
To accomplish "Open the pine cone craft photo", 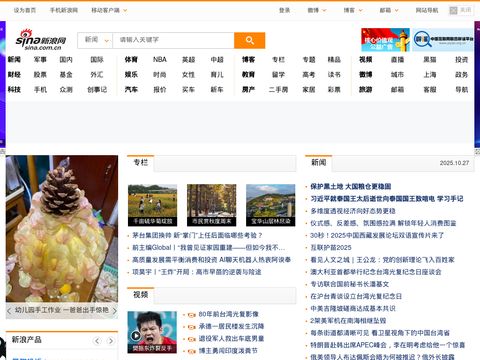I will coord(62,229).
